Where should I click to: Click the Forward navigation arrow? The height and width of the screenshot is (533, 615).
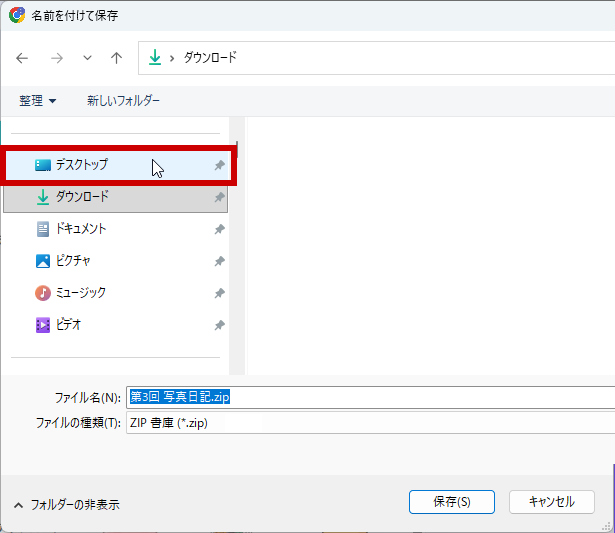[x=57, y=58]
